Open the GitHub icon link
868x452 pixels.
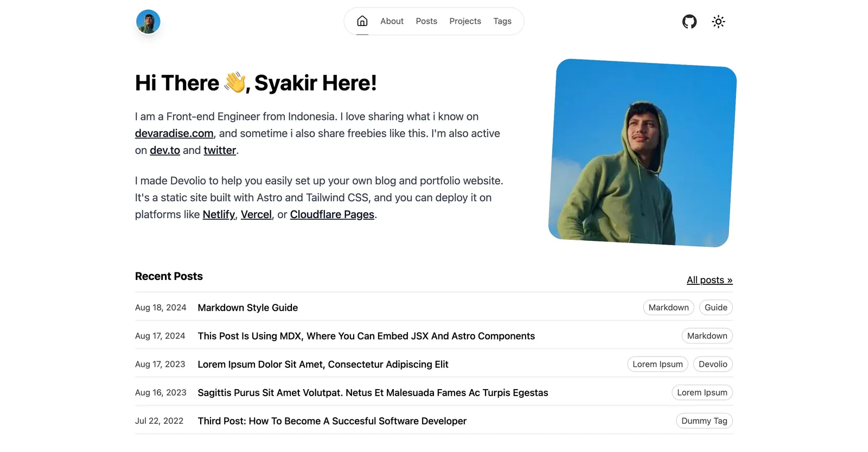click(689, 22)
